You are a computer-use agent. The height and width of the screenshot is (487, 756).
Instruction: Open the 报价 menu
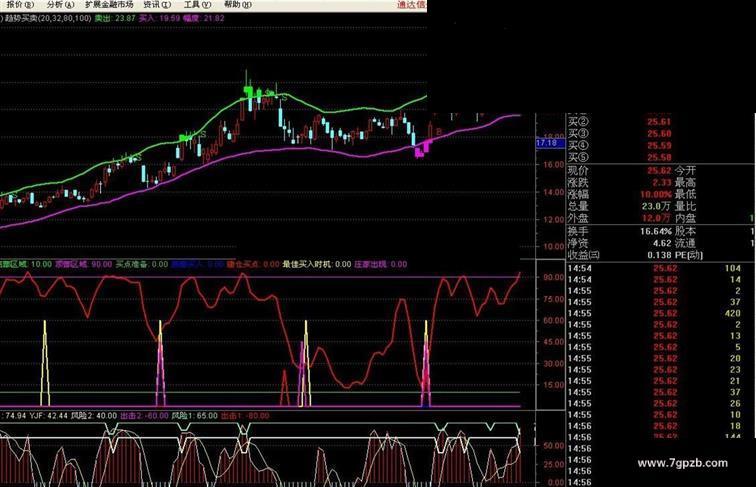tap(20, 5)
